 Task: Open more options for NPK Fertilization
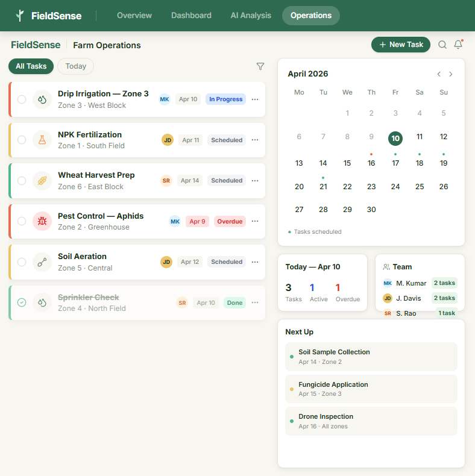(255, 140)
